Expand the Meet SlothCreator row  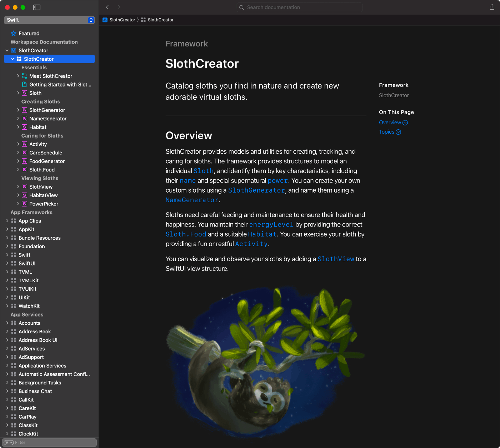[x=18, y=76]
